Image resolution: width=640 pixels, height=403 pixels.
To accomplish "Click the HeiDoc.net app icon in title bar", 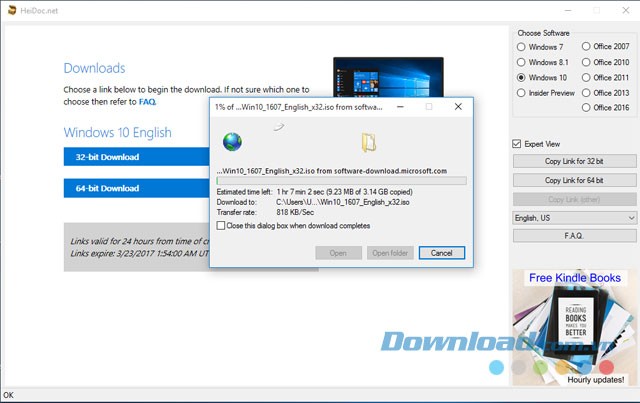I will (x=12, y=10).
